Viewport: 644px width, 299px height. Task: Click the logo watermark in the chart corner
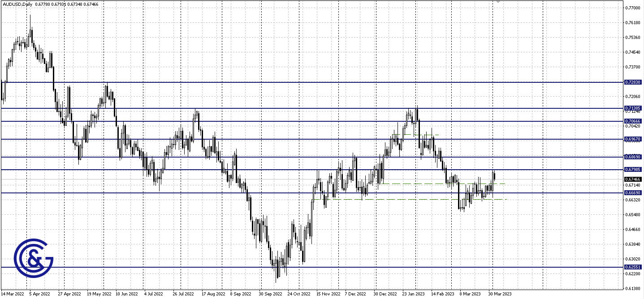(x=34, y=257)
